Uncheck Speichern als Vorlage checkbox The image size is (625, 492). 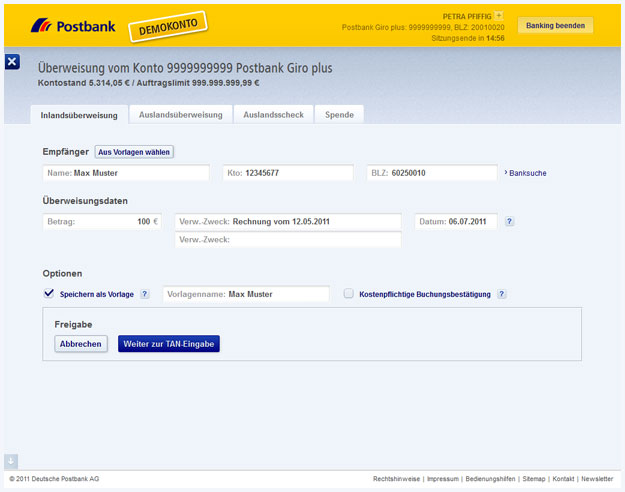(49, 294)
